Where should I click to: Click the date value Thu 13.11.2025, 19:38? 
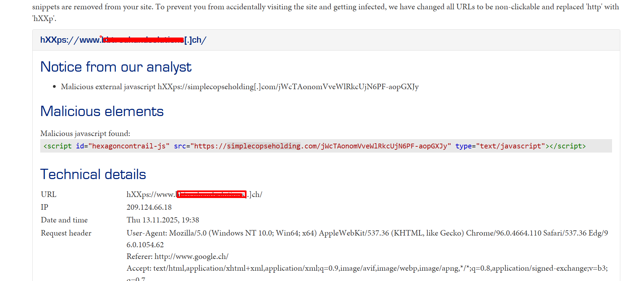click(x=163, y=220)
